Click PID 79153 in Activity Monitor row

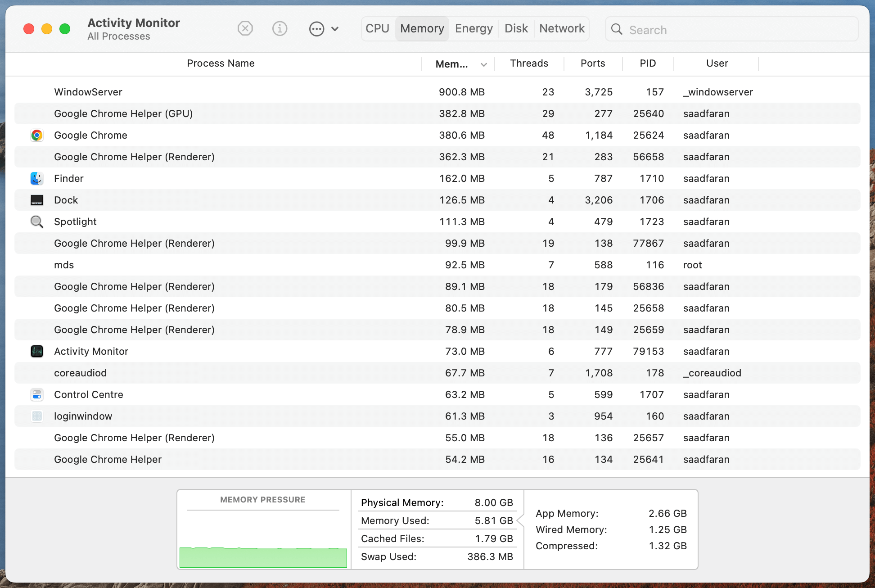[648, 351]
